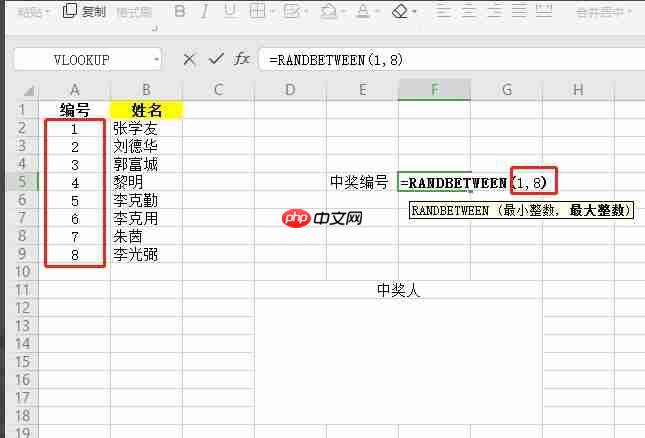The image size is (645, 438).
Task: Click the Align Right icon
Action: point(494,12)
